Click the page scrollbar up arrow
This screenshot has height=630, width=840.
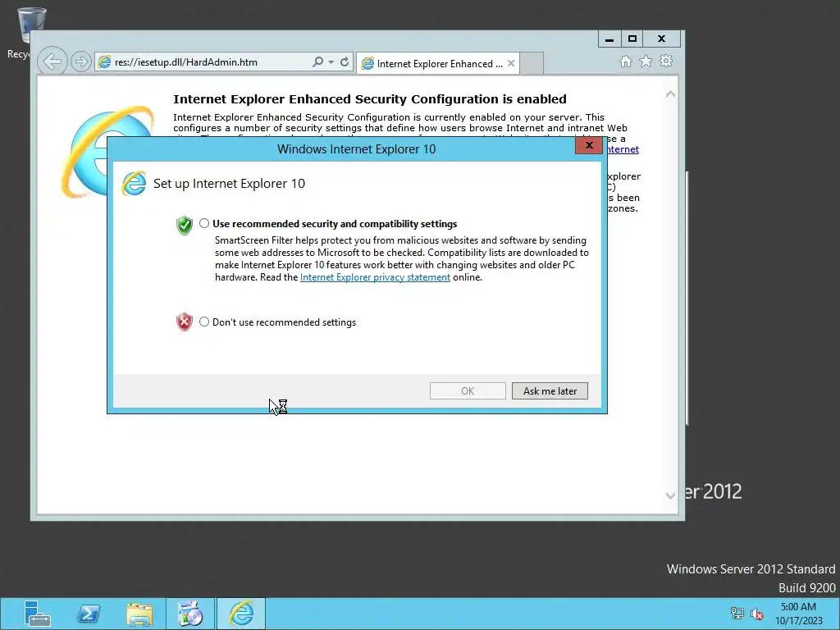click(669, 94)
